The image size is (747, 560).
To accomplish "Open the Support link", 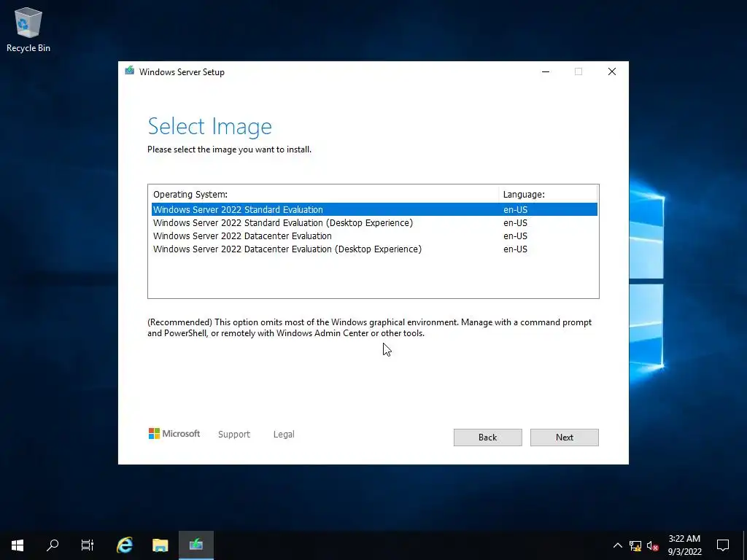I will (234, 435).
